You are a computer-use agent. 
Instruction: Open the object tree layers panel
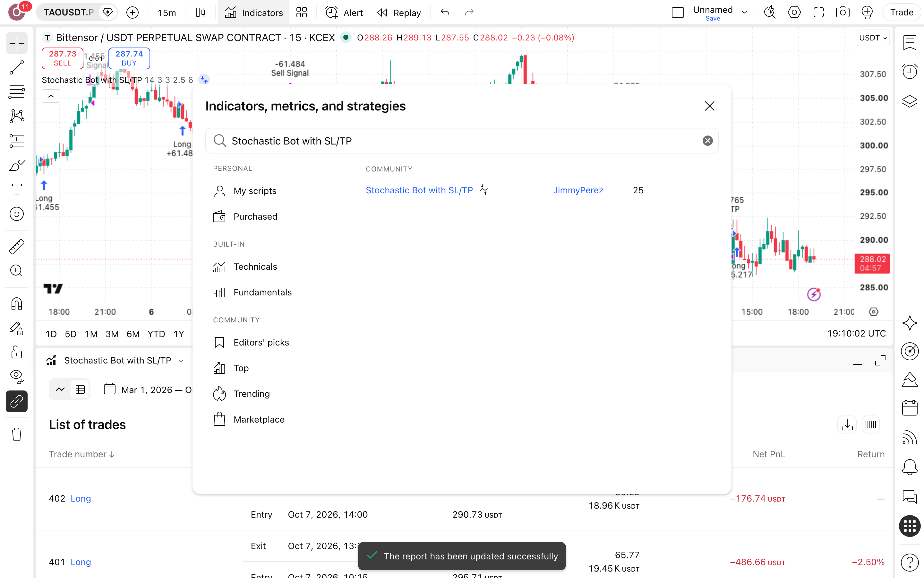910,101
